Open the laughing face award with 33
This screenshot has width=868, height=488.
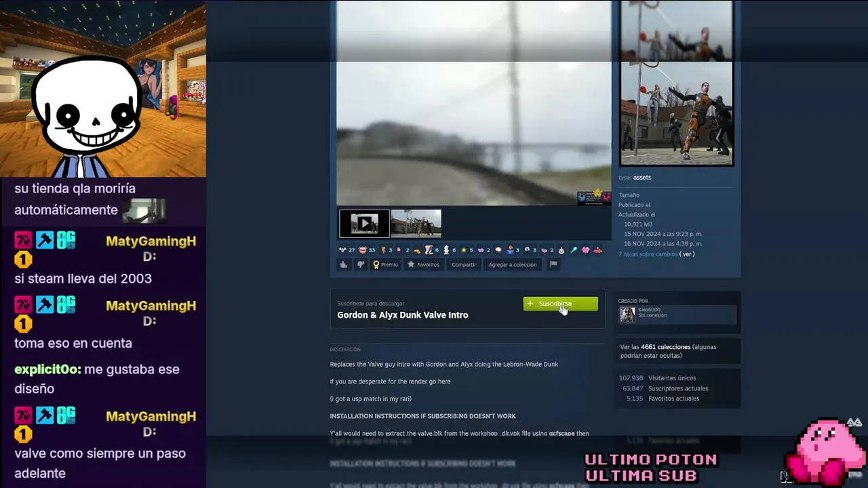(363, 250)
